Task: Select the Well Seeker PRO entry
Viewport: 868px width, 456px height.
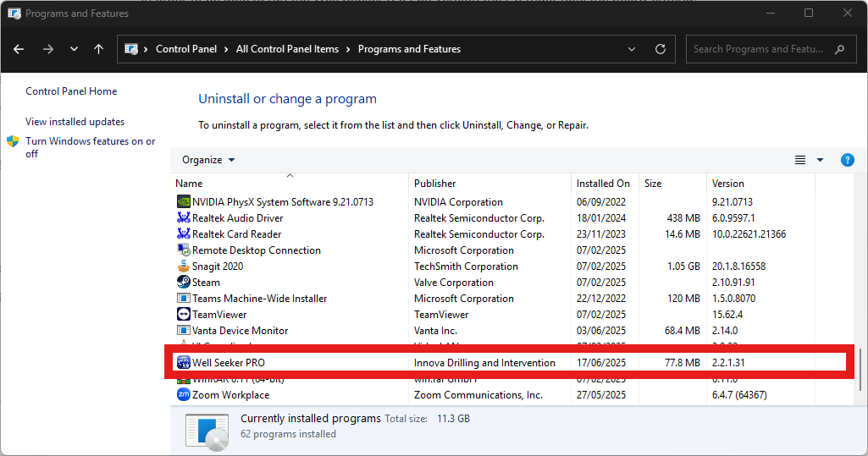Action: 509,363
